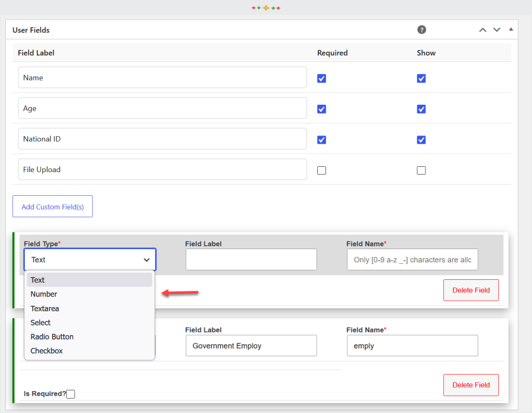
Task: Click the Show column header
Action: pos(426,53)
